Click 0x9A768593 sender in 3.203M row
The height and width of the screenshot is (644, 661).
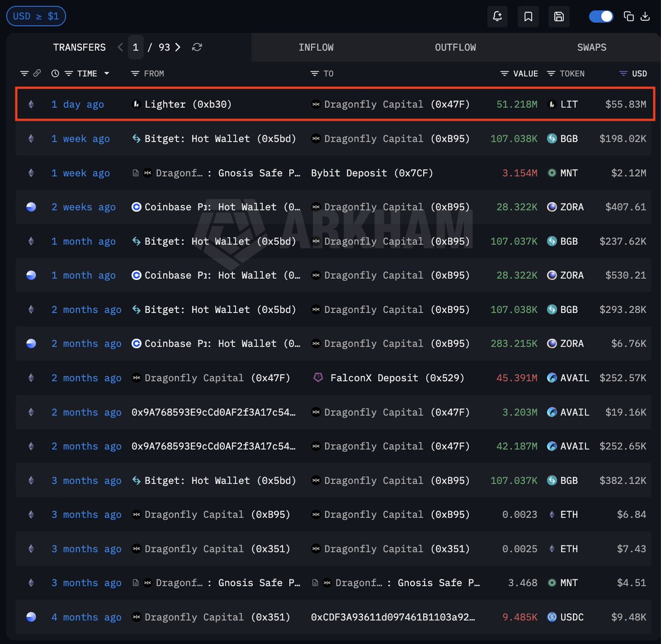coord(213,412)
